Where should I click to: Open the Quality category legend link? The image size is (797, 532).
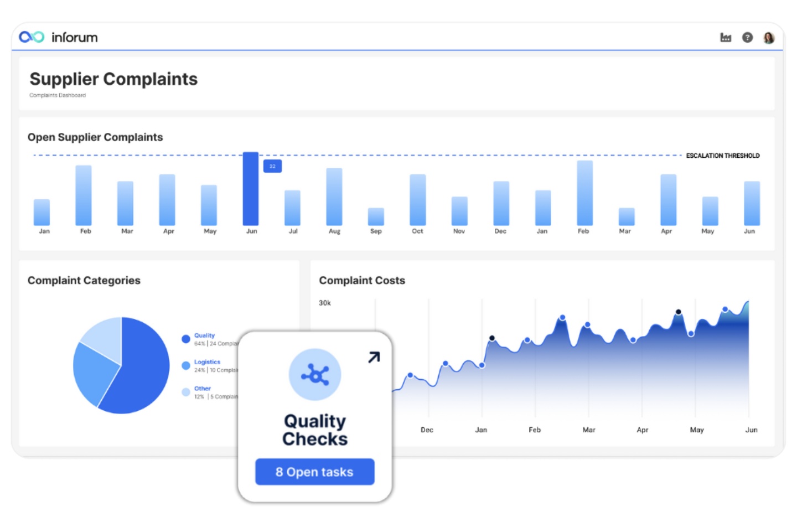click(x=204, y=335)
